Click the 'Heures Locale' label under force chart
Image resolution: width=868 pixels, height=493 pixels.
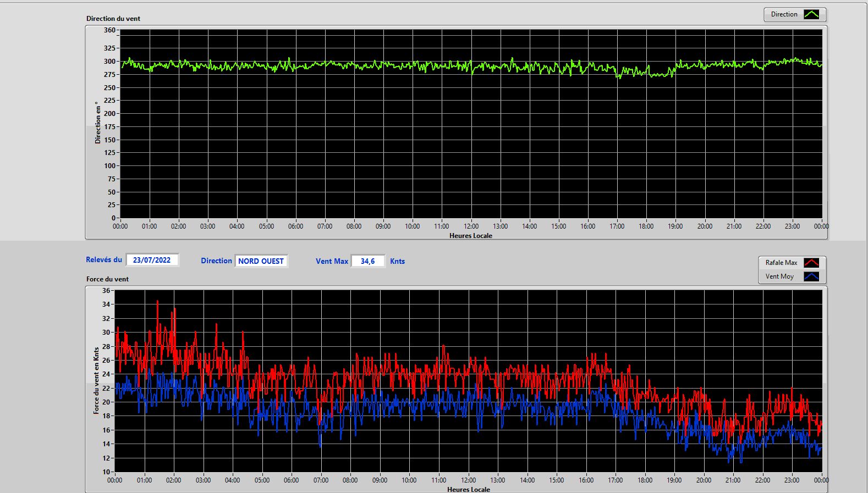click(469, 489)
